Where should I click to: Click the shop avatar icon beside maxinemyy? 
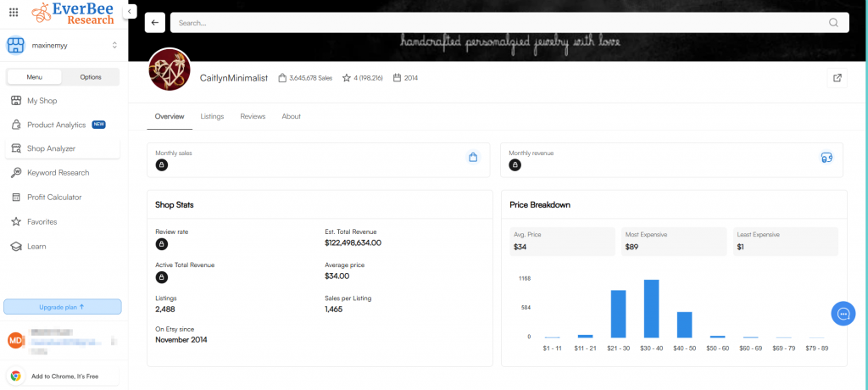pos(15,45)
